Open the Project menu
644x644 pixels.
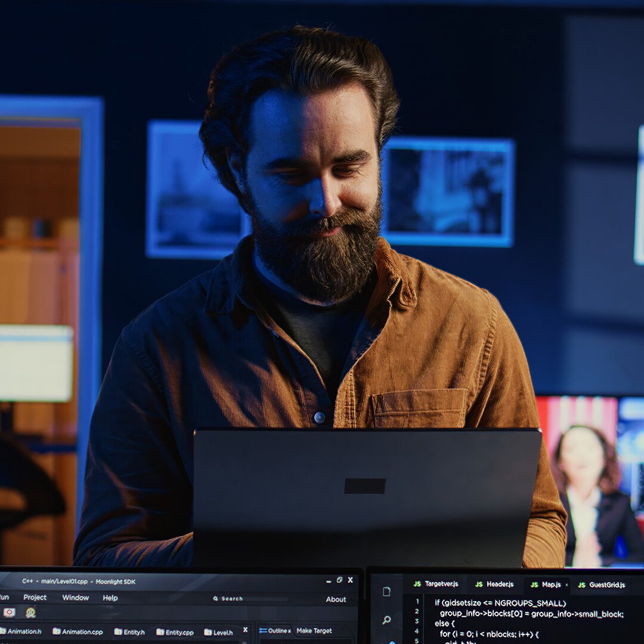(35, 597)
